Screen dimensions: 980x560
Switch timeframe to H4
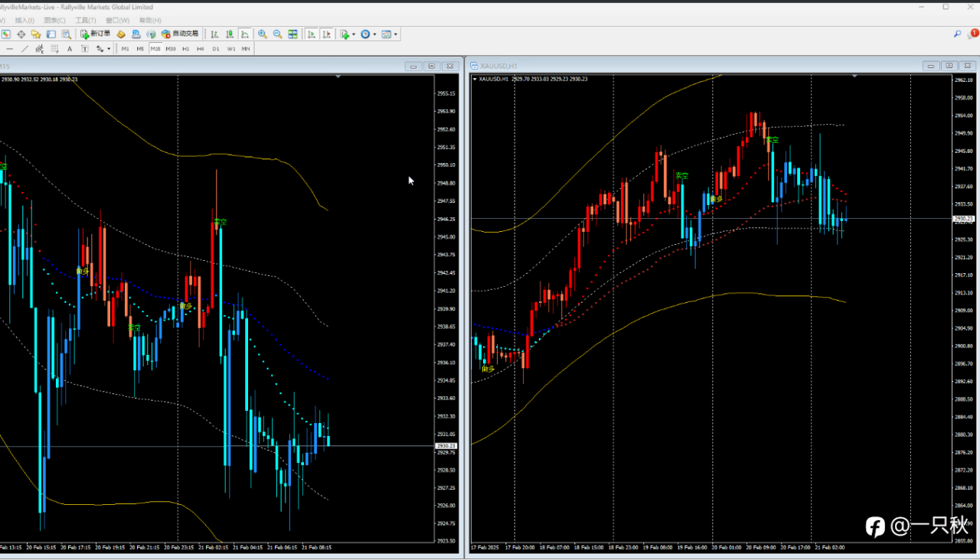pyautogui.click(x=201, y=49)
